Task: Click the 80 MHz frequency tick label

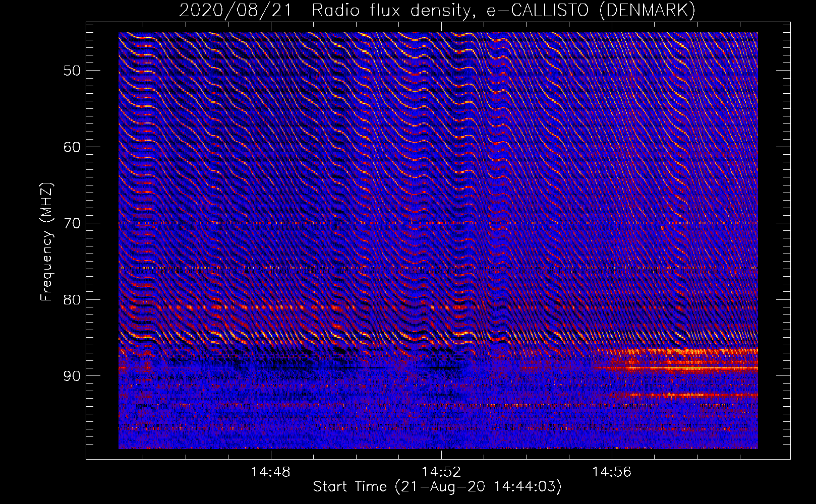Action: pos(72,300)
